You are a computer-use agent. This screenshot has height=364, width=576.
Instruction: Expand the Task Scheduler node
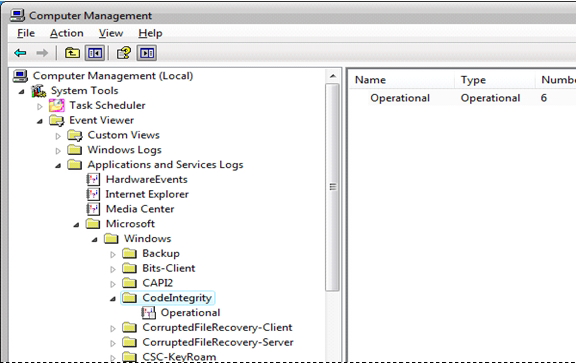(40, 107)
